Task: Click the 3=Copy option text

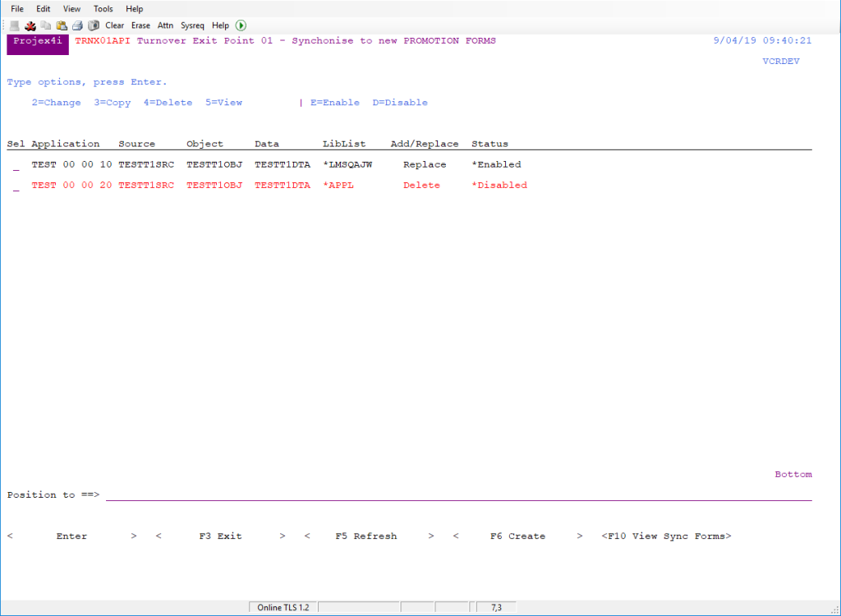Action: coord(112,103)
